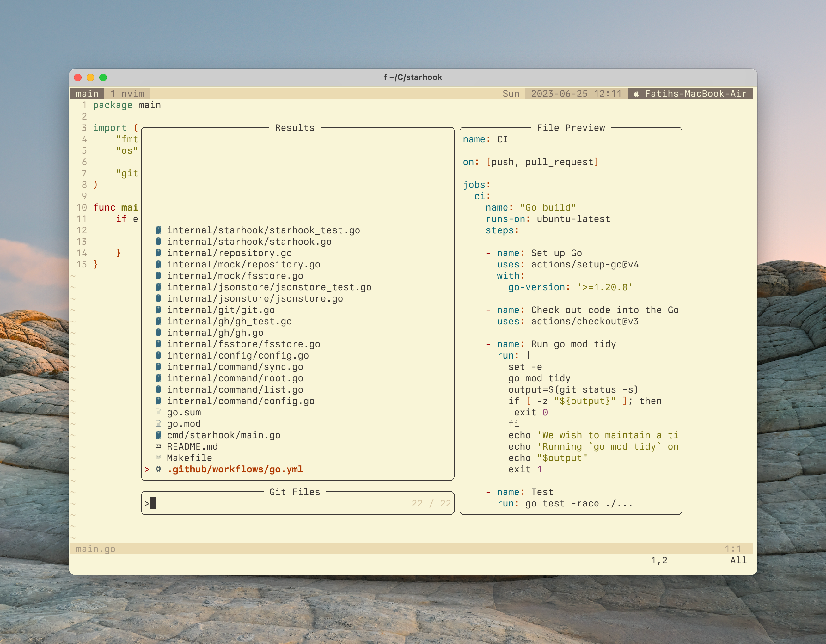Click window title f ~/C/starhook
This screenshot has height=644, width=826.
[x=413, y=77]
